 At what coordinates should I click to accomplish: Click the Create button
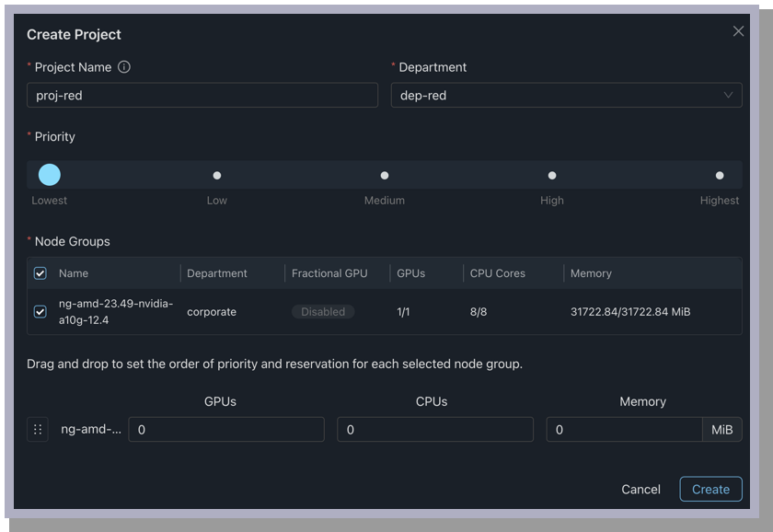(710, 490)
